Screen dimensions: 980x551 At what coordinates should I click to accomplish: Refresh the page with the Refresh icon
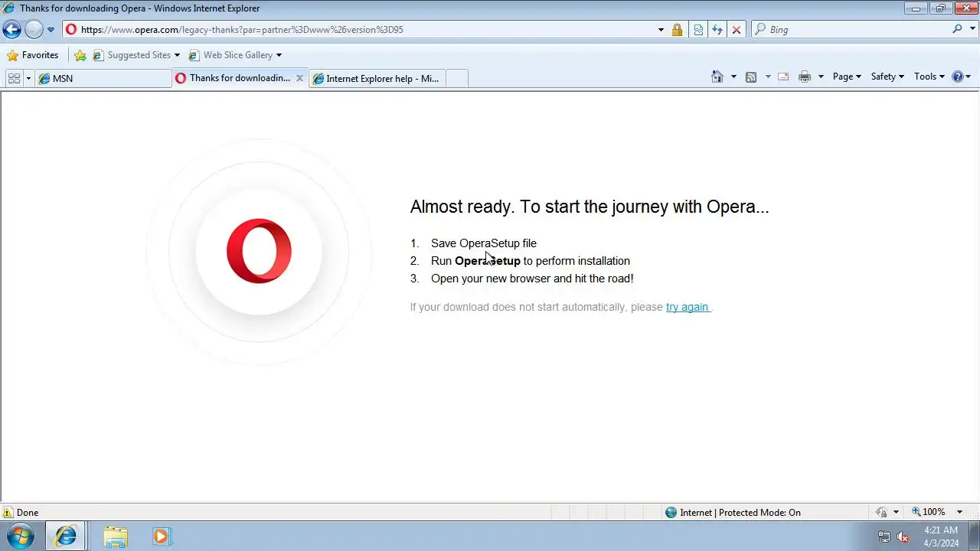(x=717, y=30)
